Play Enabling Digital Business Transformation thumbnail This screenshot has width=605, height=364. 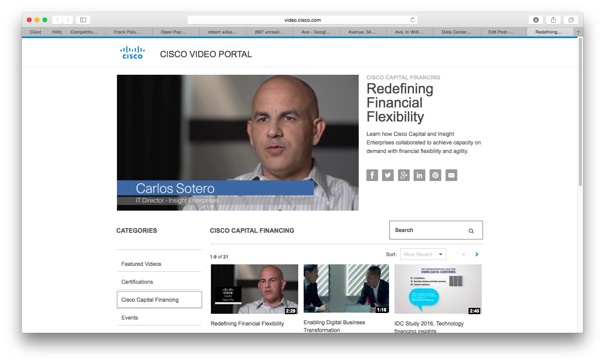pyautogui.click(x=346, y=288)
